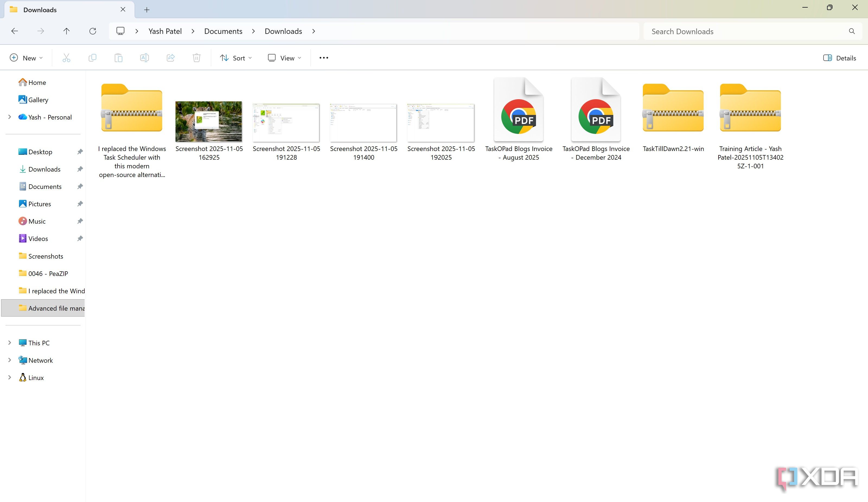Click the search magnifier icon

point(851,31)
